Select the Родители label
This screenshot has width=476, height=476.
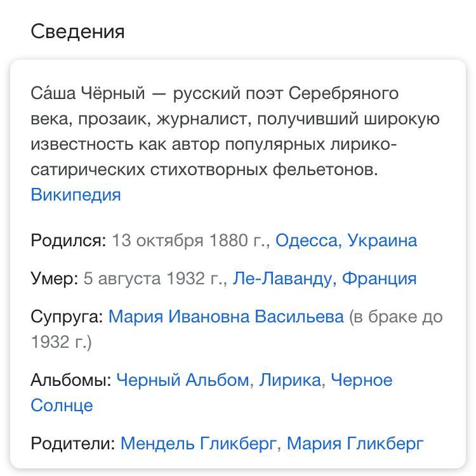(x=73, y=444)
